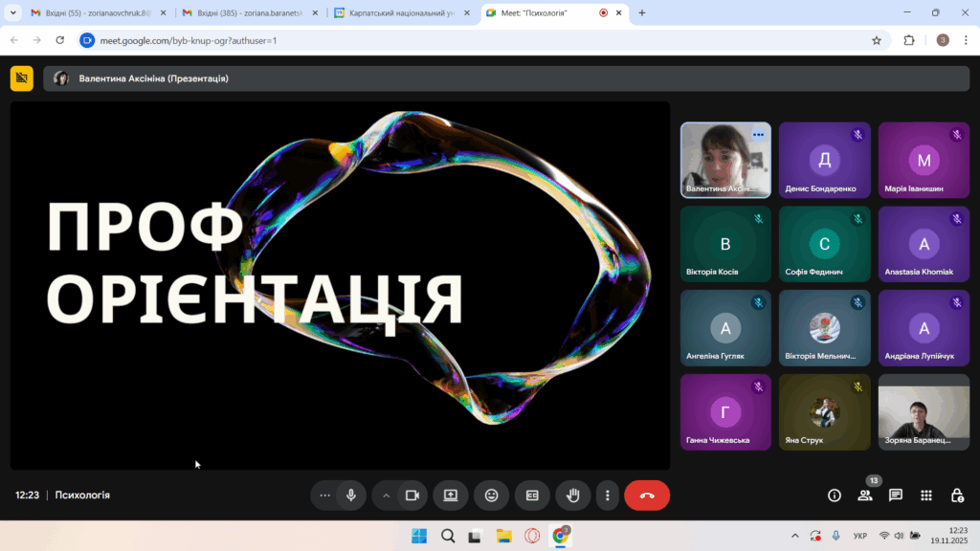Toggle the camera on or off
Screen dimensions: 980x551
coord(412,496)
